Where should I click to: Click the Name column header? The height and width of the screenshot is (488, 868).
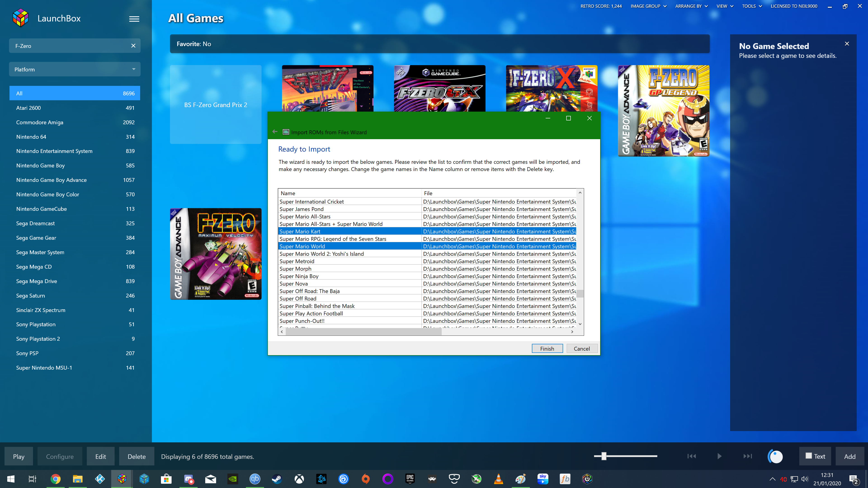click(x=350, y=193)
